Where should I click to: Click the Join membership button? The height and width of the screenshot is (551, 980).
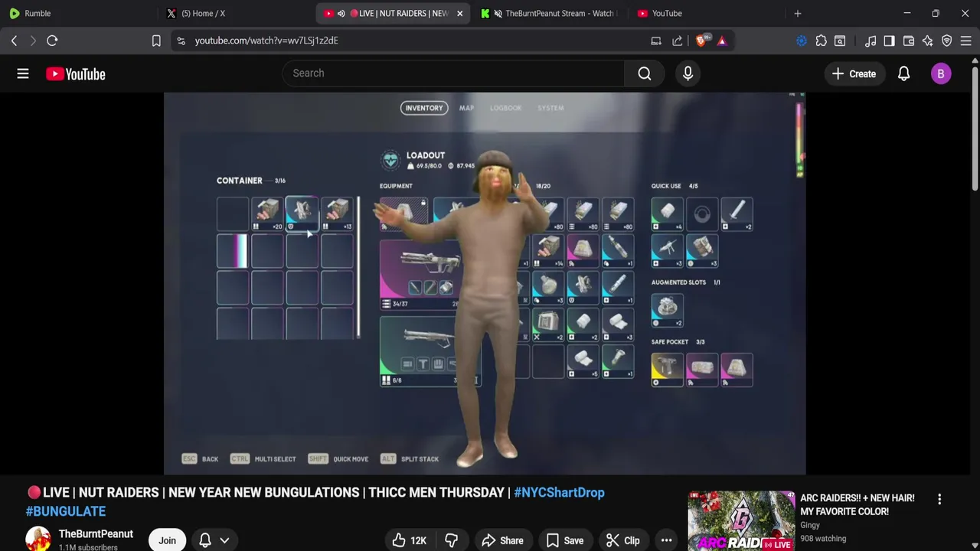click(167, 540)
